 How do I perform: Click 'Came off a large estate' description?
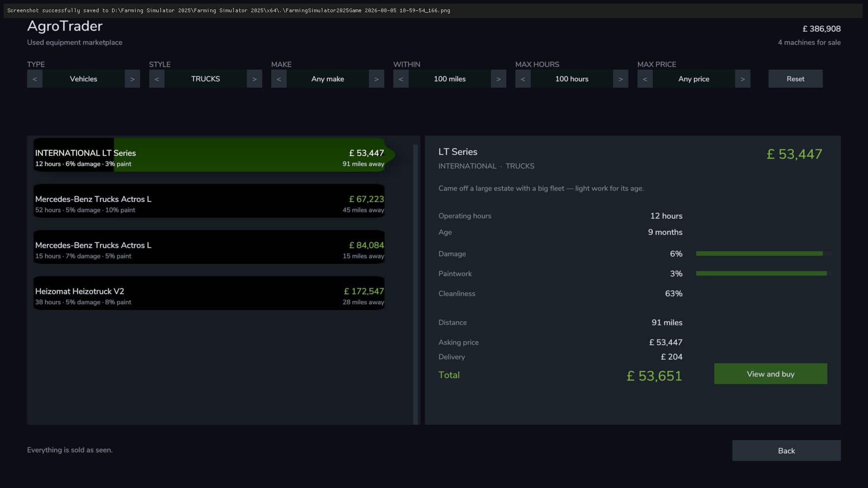[x=541, y=188]
